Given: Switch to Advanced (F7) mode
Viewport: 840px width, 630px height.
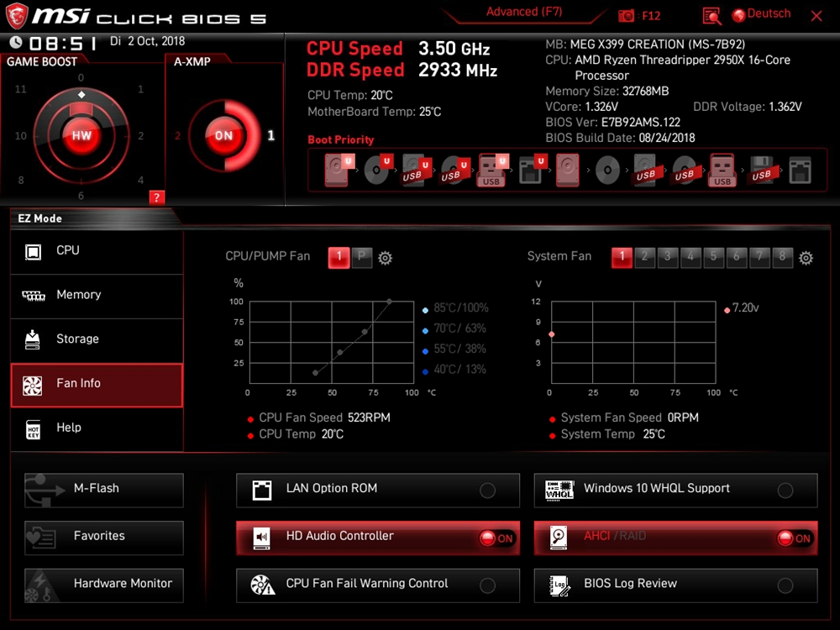Looking at the screenshot, I should pyautogui.click(x=524, y=13).
